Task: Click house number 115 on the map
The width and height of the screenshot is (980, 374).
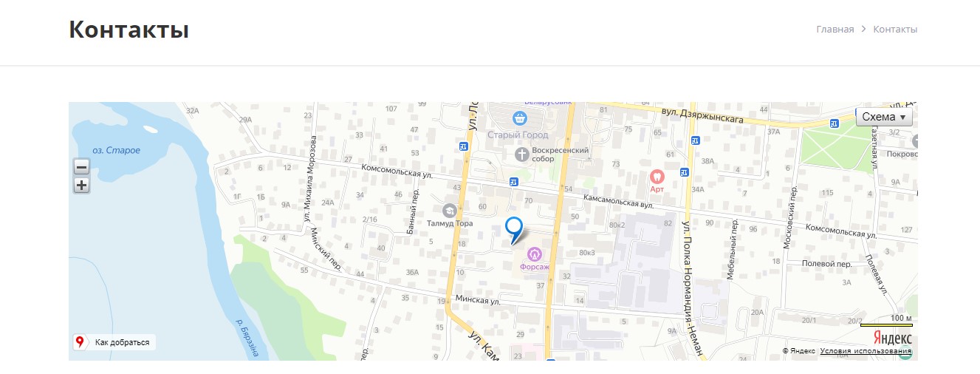Action: click(x=827, y=193)
